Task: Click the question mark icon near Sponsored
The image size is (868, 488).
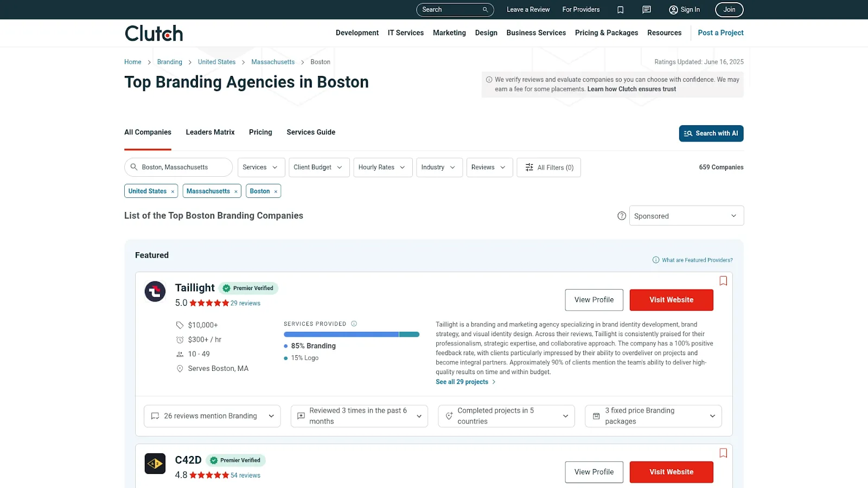Action: coord(621,215)
